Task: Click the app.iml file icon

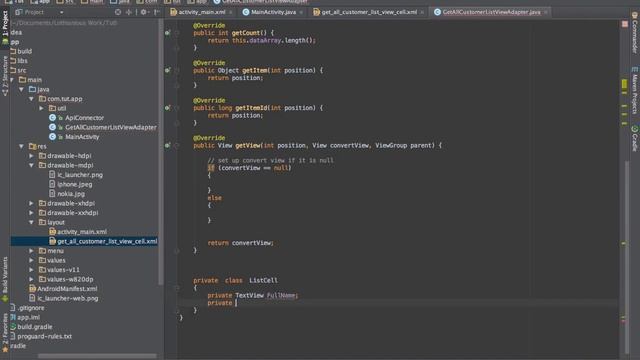Action: coord(13,317)
